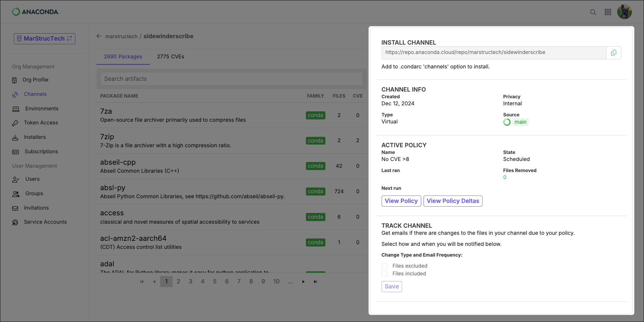Click the main source channel link

520,122
